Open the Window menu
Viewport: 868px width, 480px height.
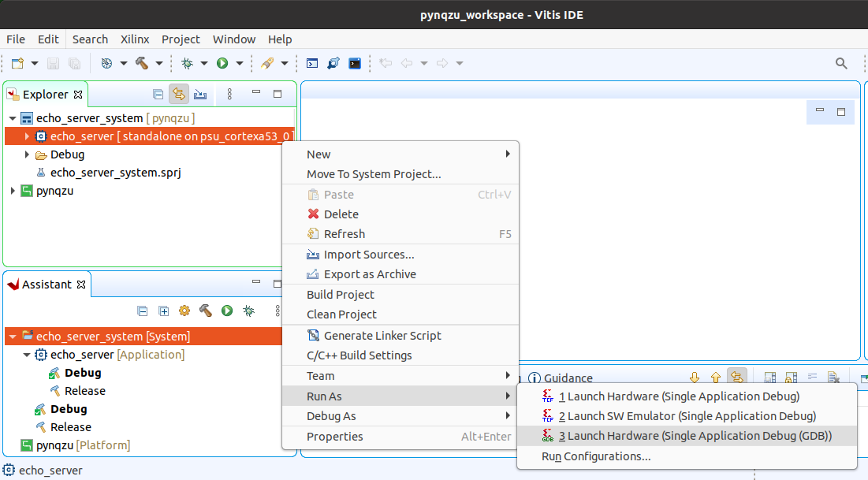pos(234,39)
